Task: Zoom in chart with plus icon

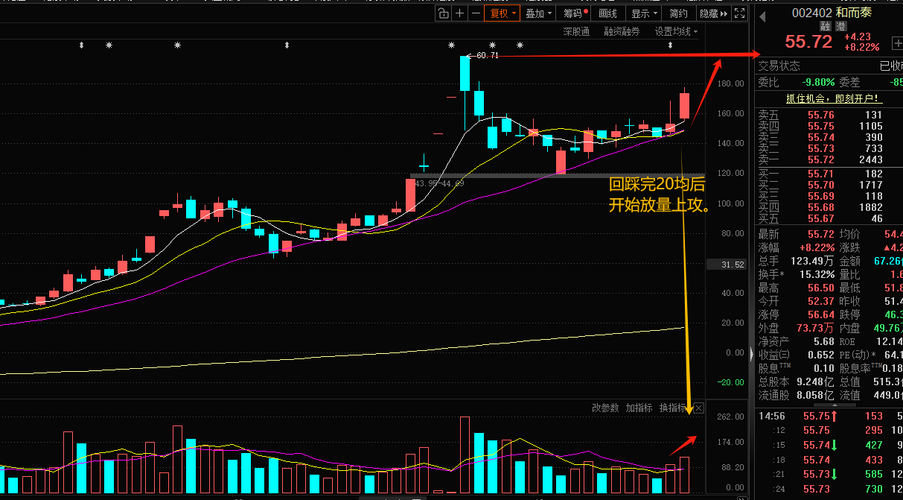Action: pos(460,14)
